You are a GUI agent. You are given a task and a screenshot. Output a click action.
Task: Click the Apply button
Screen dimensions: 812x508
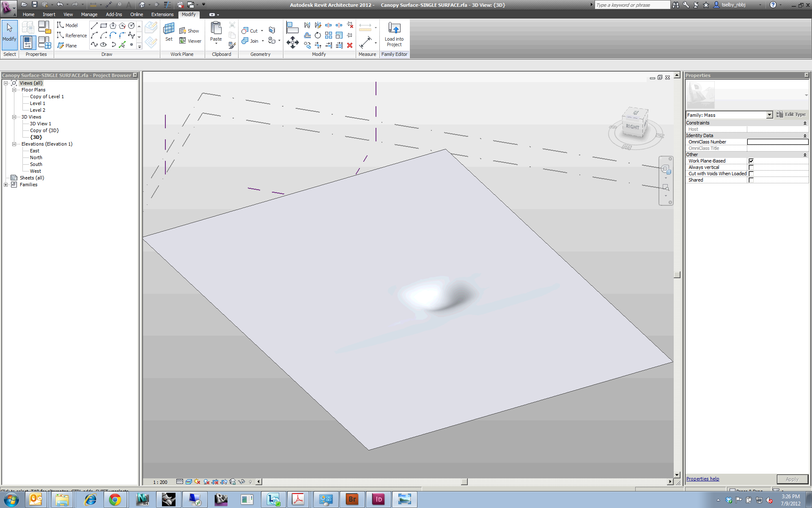(x=792, y=479)
